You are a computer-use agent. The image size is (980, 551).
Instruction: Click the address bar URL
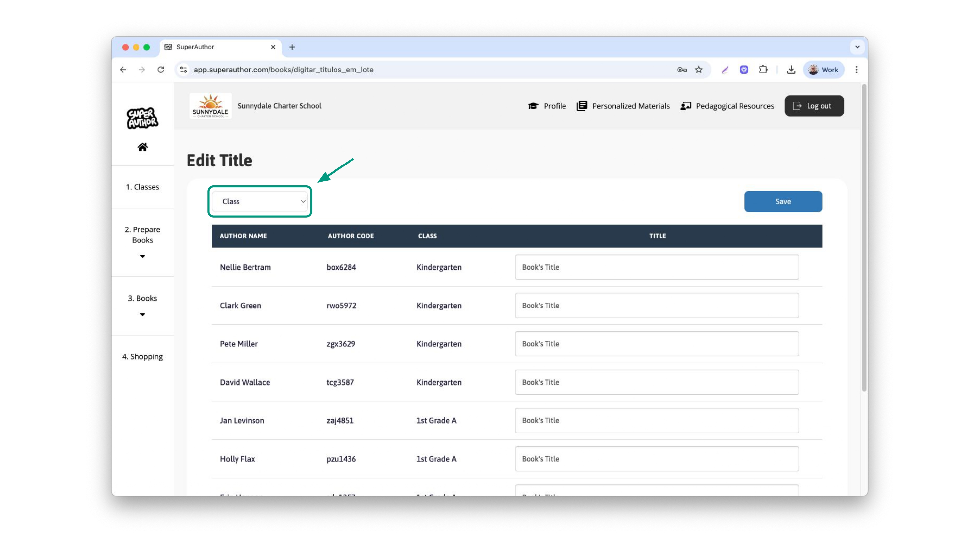click(284, 70)
